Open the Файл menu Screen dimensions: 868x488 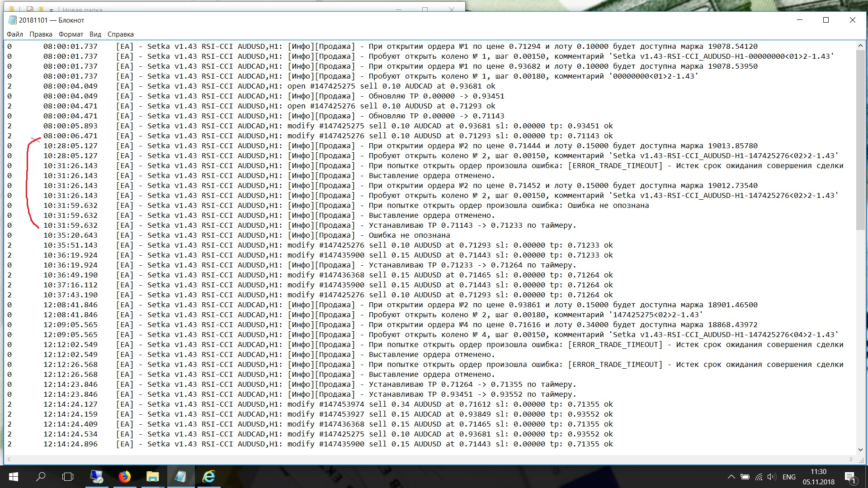tap(15, 34)
